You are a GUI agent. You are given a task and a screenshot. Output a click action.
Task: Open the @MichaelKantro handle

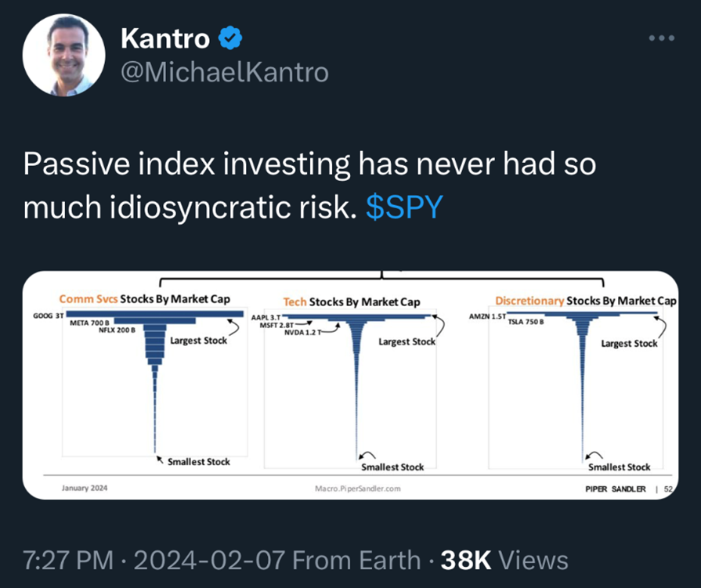coord(225,72)
